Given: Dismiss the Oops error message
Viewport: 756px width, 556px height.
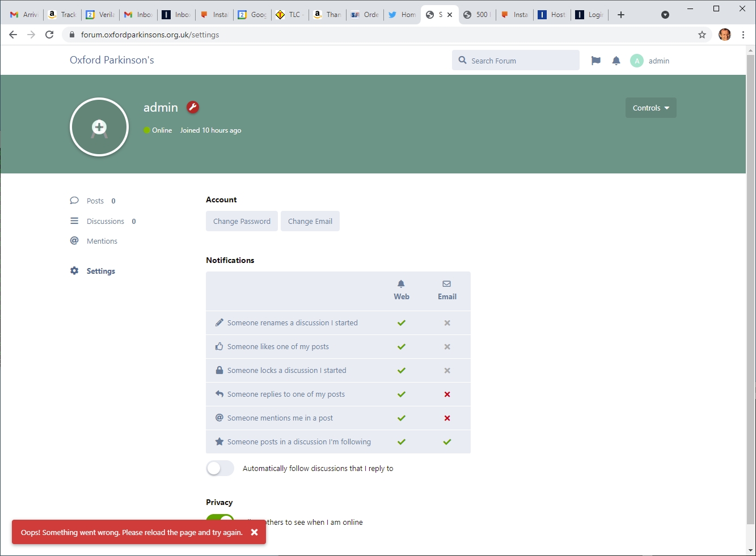Looking at the screenshot, I should tap(254, 532).
